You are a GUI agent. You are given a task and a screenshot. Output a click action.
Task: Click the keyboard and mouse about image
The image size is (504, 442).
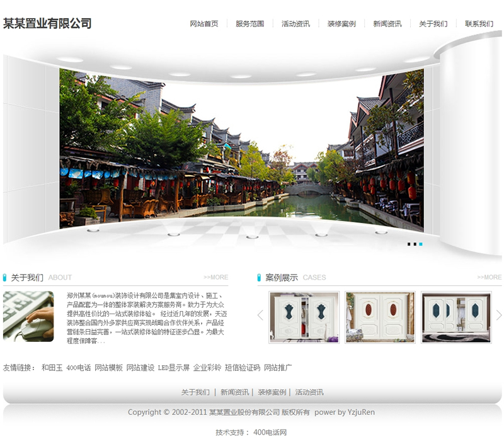[x=28, y=316]
